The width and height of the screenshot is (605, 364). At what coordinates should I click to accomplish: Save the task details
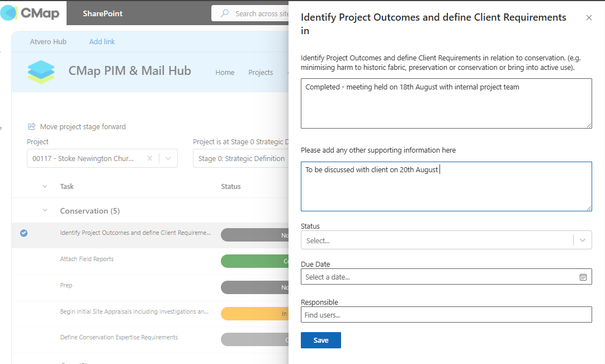tap(320, 340)
